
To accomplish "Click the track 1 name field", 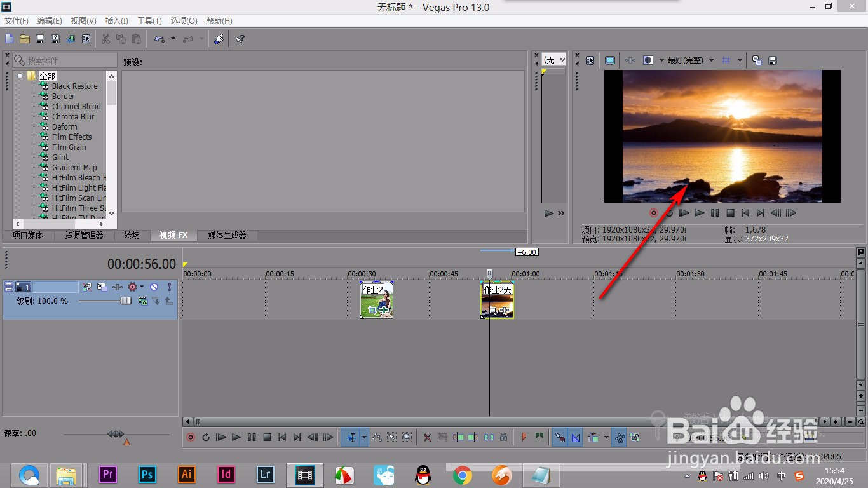I will pos(55,287).
